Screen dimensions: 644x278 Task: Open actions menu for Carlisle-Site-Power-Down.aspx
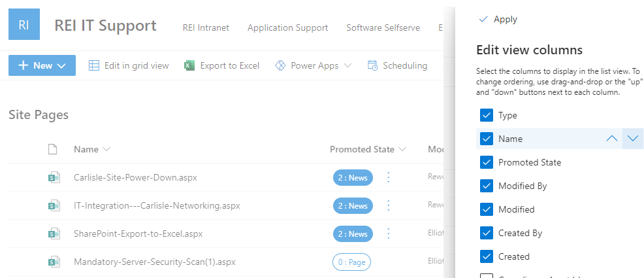pyautogui.click(x=389, y=177)
